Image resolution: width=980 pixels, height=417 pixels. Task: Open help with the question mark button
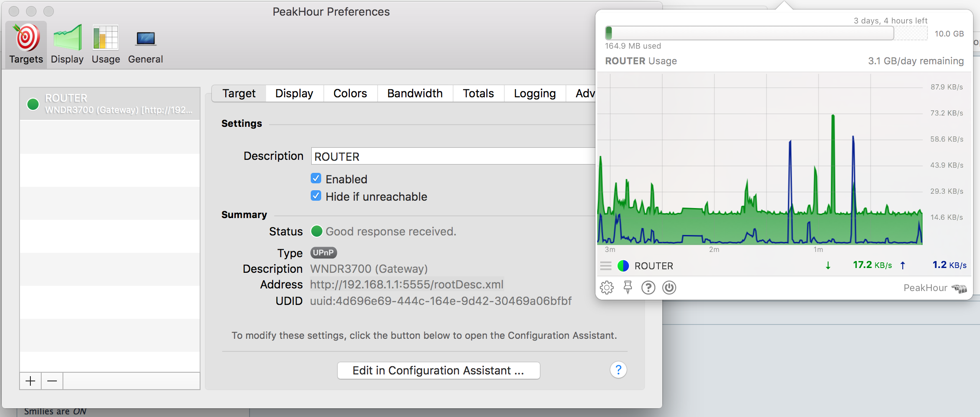tap(618, 370)
